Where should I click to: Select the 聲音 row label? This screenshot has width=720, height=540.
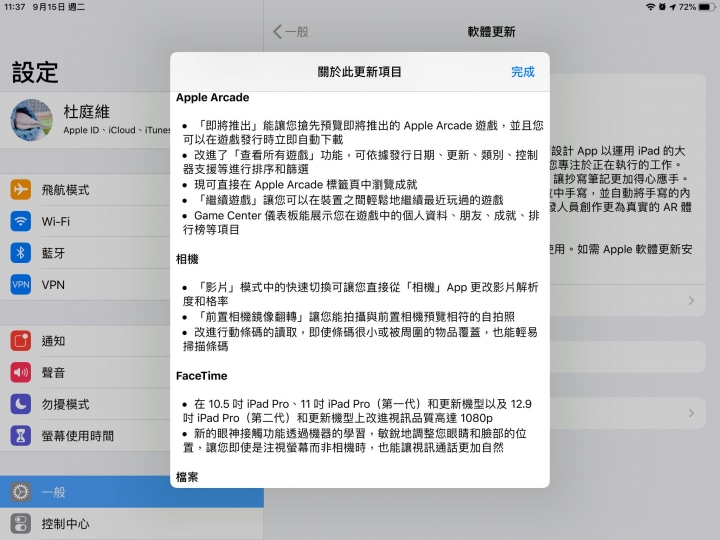tap(53, 372)
